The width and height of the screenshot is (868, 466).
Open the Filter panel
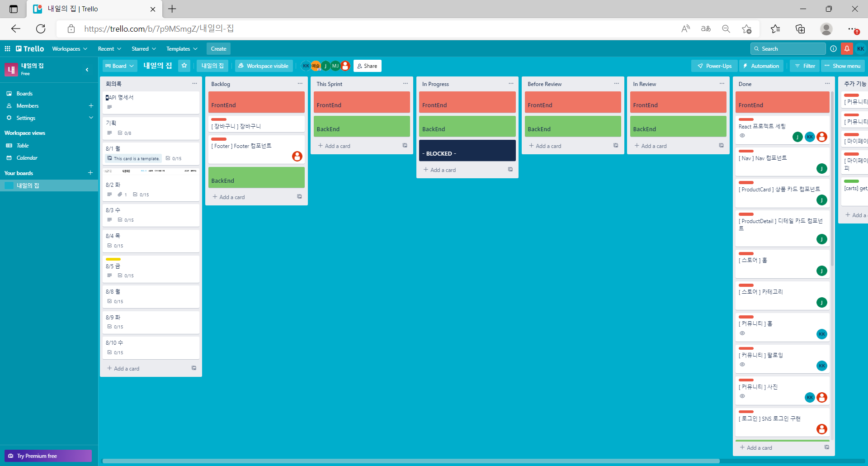pyautogui.click(x=804, y=66)
